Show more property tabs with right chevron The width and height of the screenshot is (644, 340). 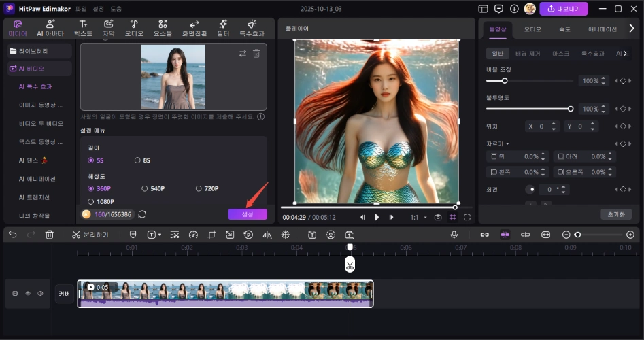(632, 29)
